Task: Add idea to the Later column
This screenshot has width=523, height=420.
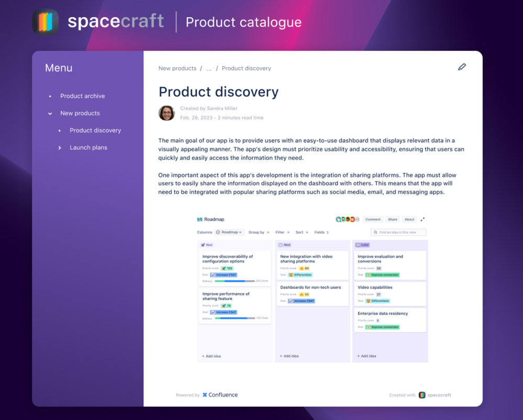Action: coord(366,356)
